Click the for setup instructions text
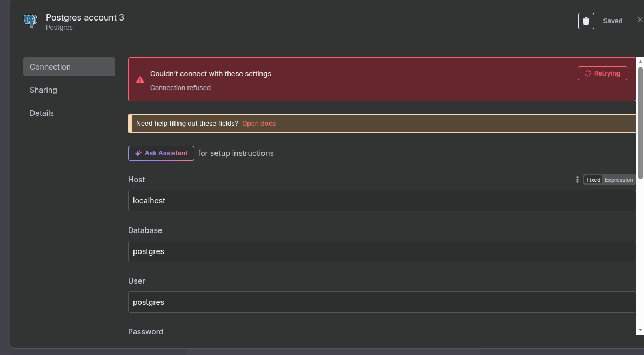Image resolution: width=644 pixels, height=355 pixels. point(236,153)
